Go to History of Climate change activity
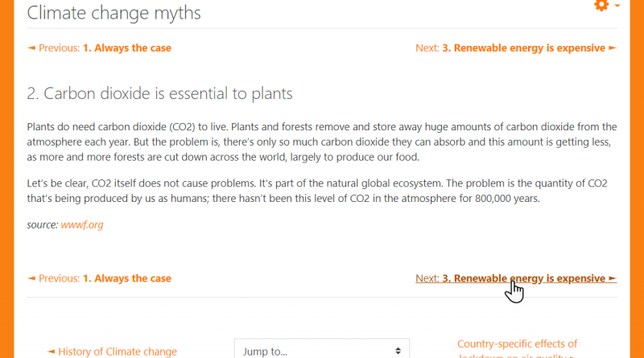Screen dimensions: 644x358 pos(112,352)
